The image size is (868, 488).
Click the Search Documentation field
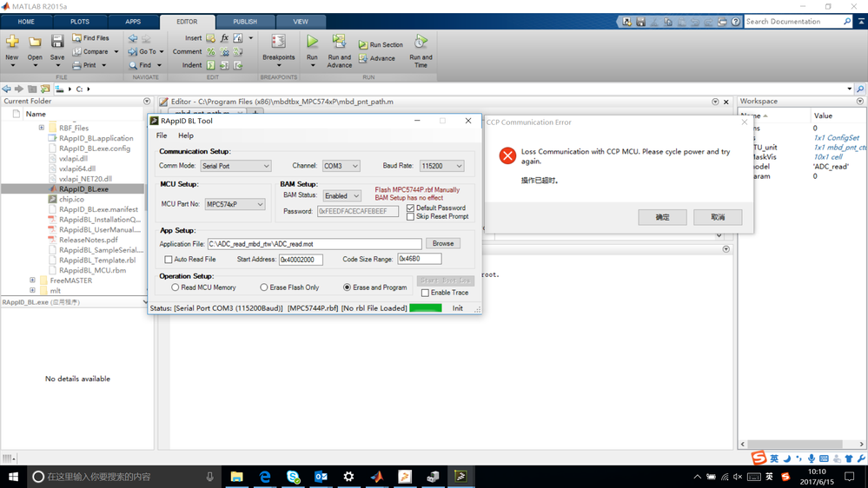(794, 22)
